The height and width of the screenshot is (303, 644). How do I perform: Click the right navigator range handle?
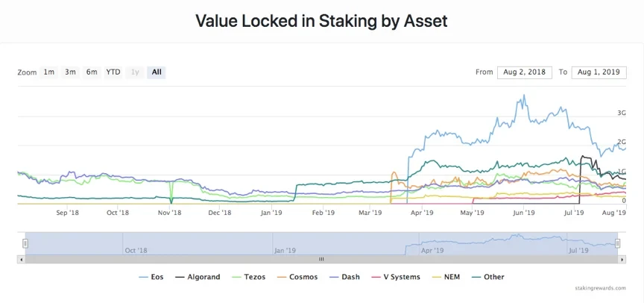click(x=617, y=244)
